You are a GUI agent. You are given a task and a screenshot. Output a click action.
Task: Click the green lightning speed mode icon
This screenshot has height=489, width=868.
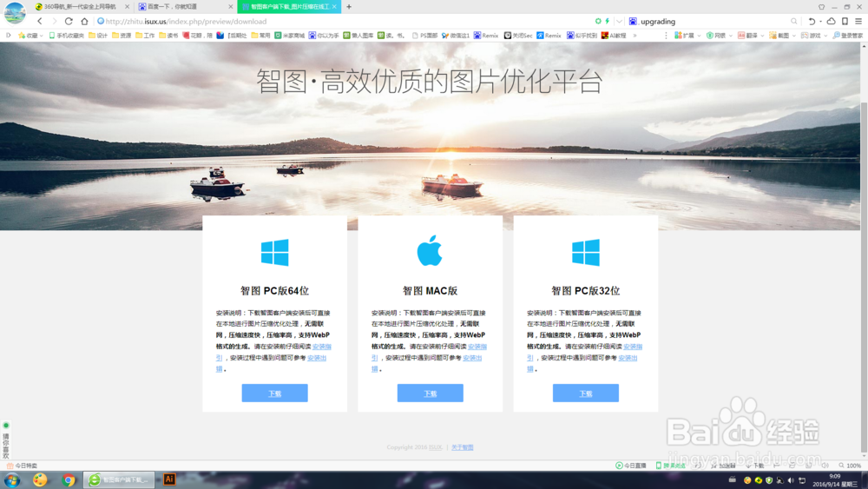click(x=608, y=21)
